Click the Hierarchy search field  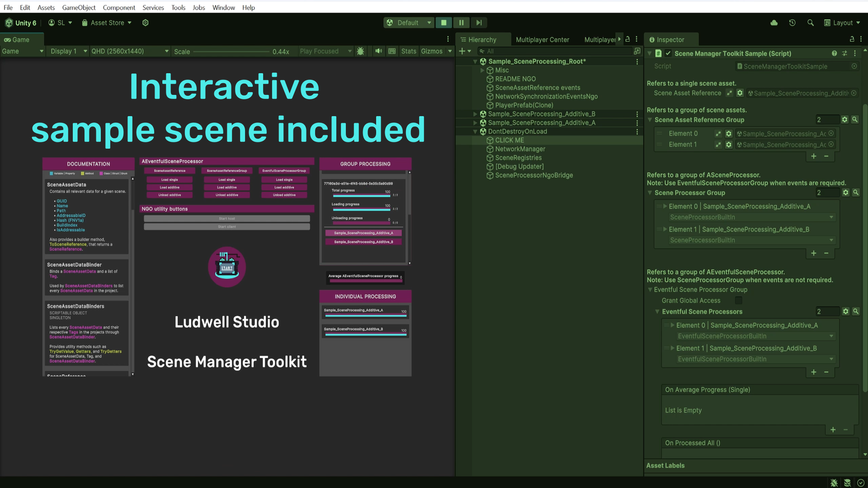554,52
